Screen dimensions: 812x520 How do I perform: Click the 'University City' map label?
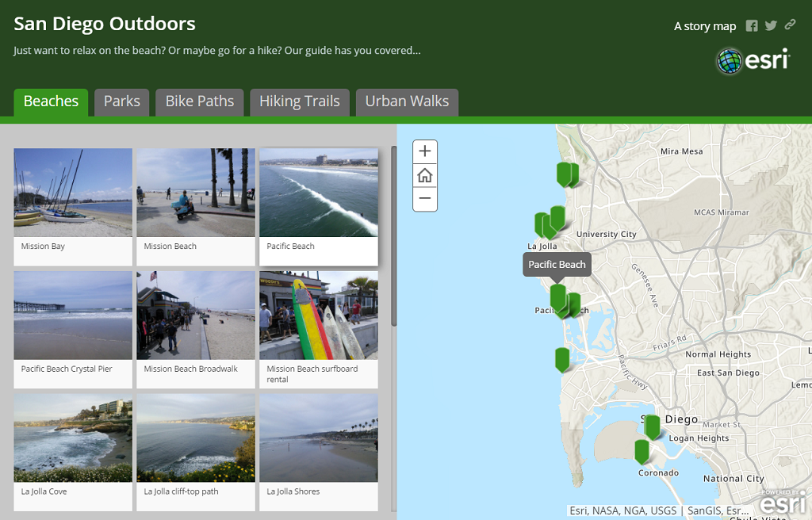607,234
